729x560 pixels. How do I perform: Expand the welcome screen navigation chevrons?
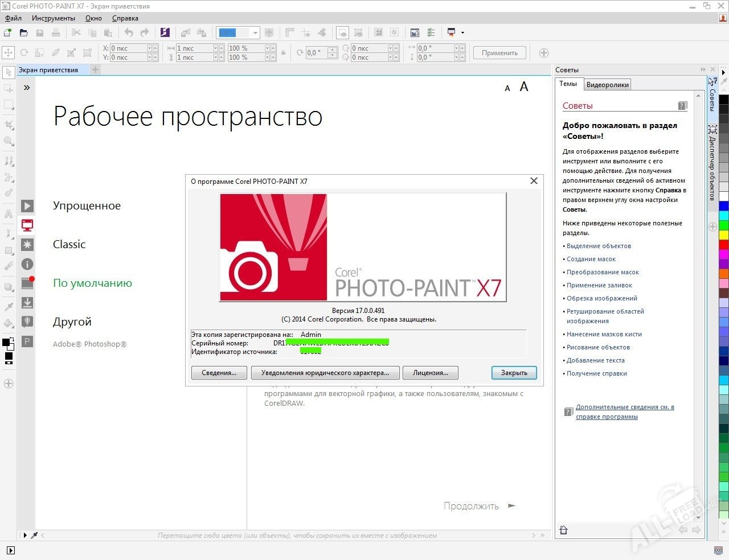point(27,88)
